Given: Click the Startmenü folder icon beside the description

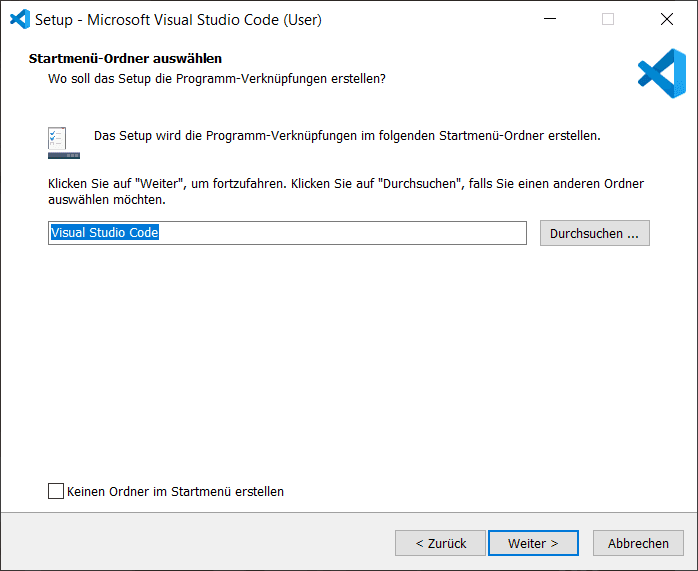Looking at the screenshot, I should (x=63, y=143).
